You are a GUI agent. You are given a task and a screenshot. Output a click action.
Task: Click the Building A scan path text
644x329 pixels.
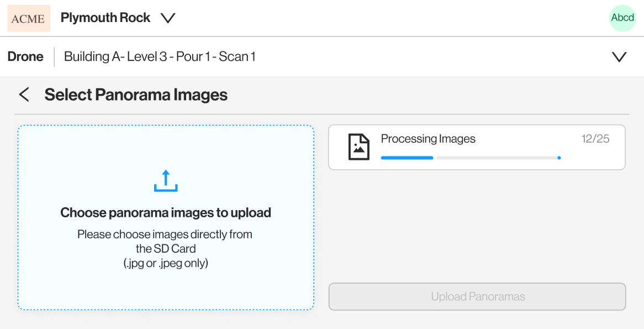[160, 56]
